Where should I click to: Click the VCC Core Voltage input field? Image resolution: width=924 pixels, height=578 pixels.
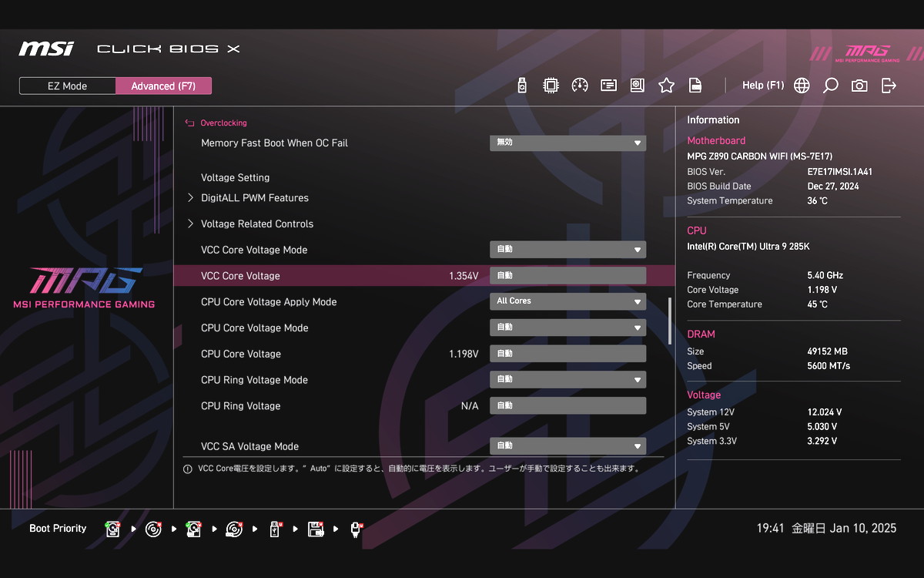(x=567, y=276)
